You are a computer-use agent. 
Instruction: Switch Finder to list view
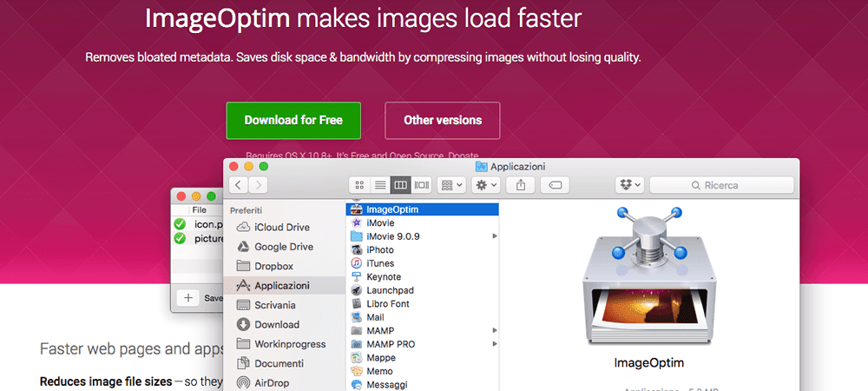(x=380, y=185)
